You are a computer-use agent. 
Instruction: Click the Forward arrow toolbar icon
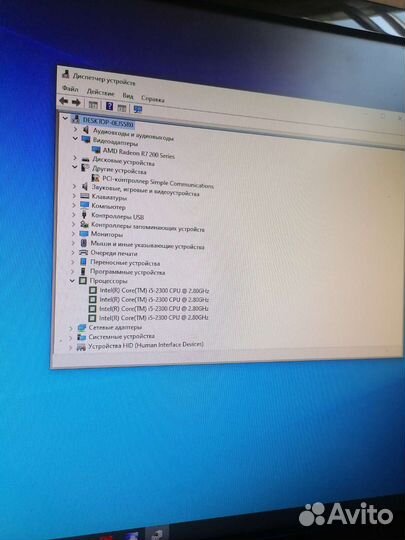(76, 102)
